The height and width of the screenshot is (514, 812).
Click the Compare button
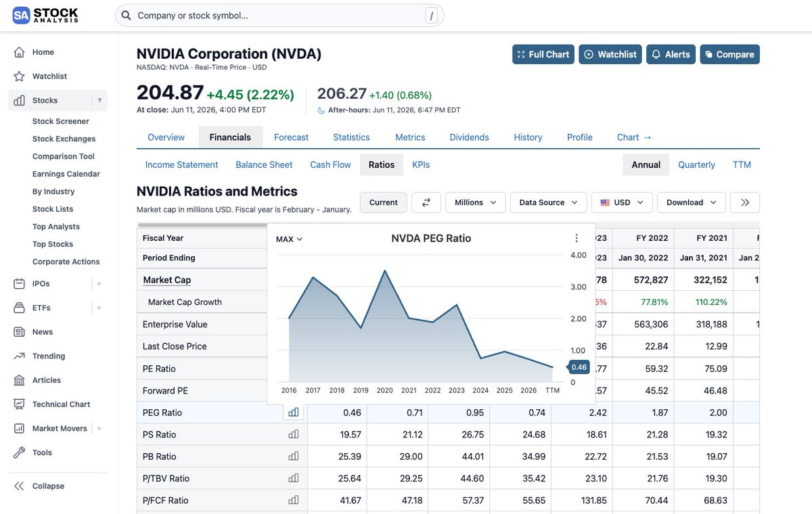click(729, 54)
